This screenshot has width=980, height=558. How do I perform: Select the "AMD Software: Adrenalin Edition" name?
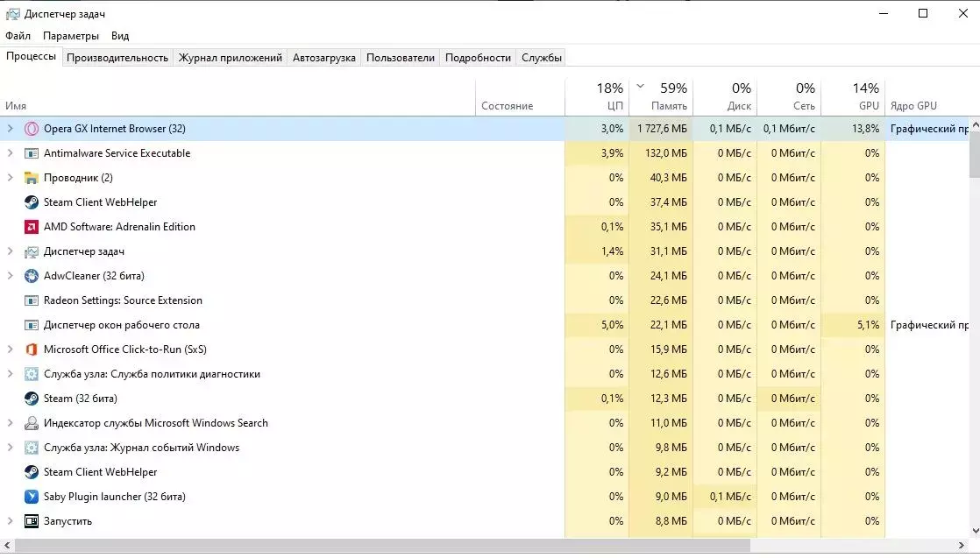click(119, 227)
